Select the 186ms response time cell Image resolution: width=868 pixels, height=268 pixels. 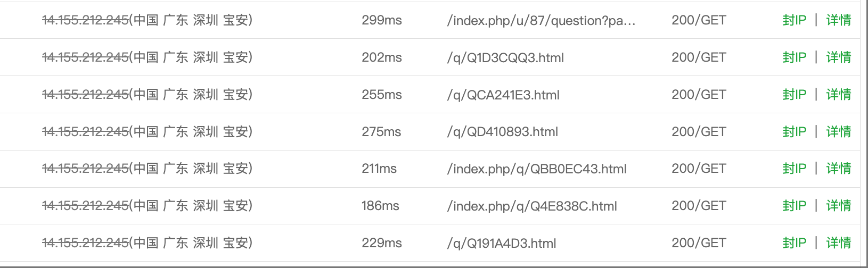380,206
